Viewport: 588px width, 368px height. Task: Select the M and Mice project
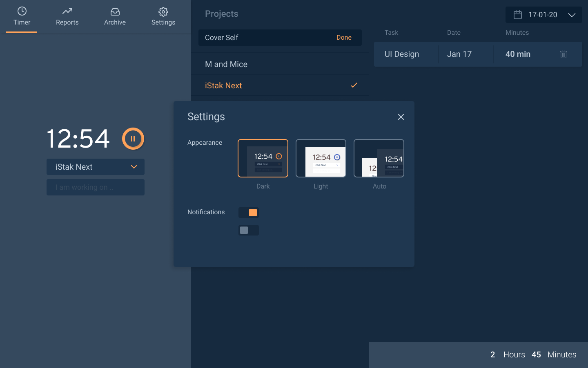click(280, 64)
